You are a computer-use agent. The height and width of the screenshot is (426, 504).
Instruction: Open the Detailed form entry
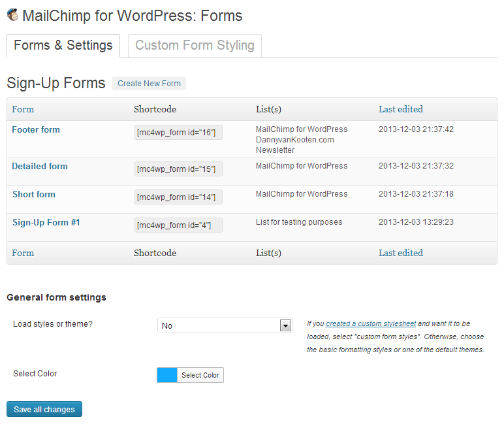pyautogui.click(x=40, y=166)
